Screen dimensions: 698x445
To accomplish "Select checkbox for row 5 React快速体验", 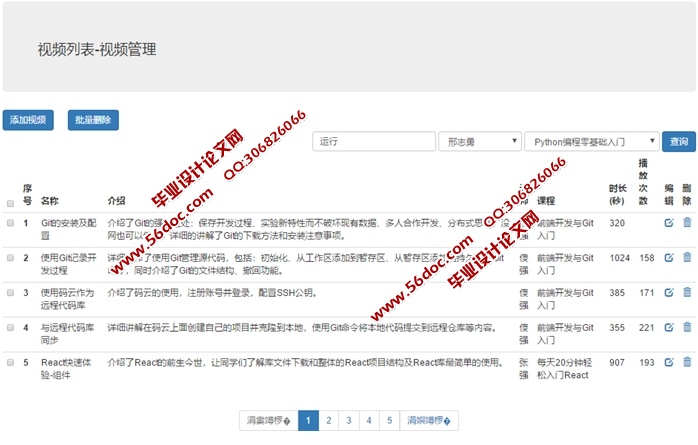I will click(10, 360).
